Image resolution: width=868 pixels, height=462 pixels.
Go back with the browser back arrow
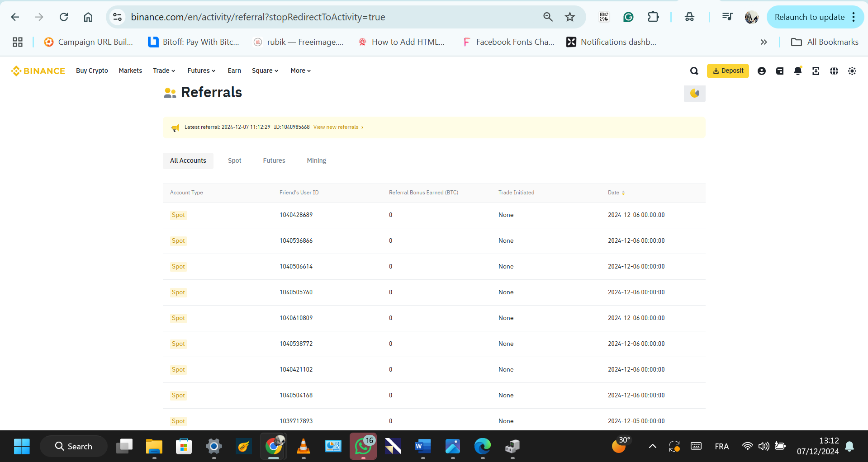coord(15,17)
